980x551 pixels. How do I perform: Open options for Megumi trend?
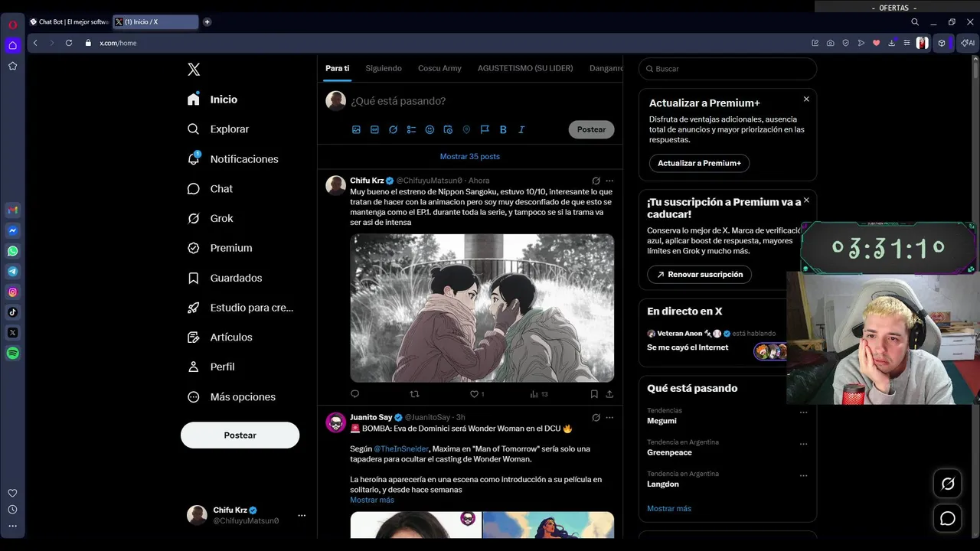coord(803,412)
